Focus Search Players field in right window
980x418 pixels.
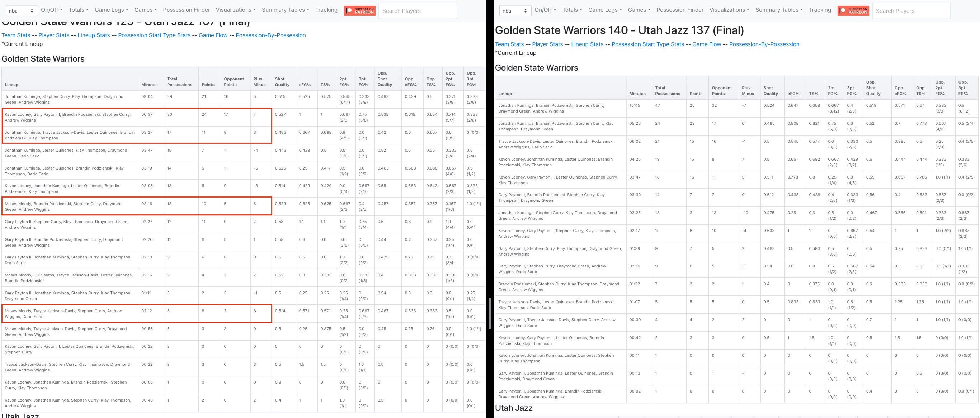911,11
